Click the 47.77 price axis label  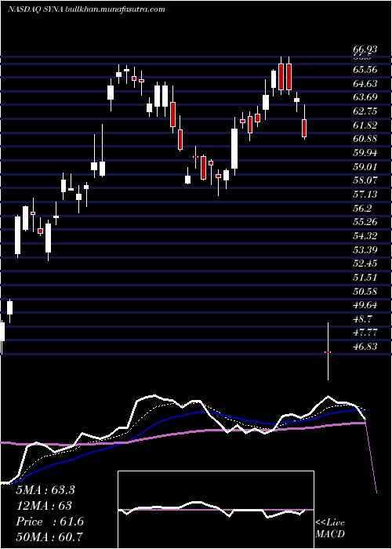[x=365, y=333]
